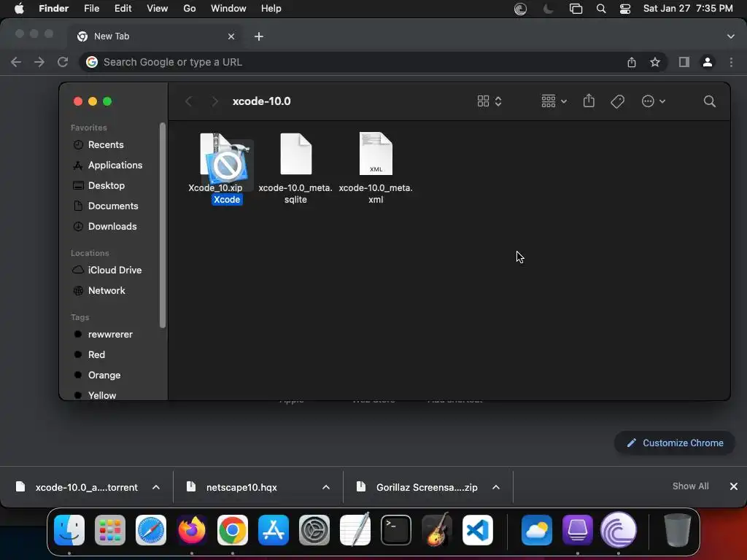
Task: Open iCloud Drive in sidebar
Action: [x=113, y=270]
